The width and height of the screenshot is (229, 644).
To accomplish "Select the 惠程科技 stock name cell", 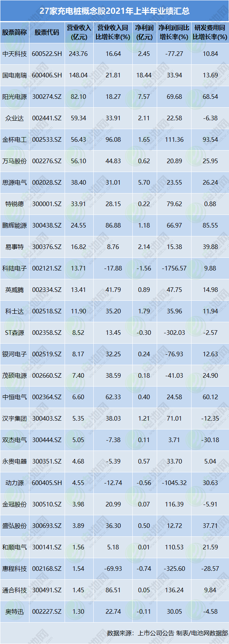I will coord(15,569).
